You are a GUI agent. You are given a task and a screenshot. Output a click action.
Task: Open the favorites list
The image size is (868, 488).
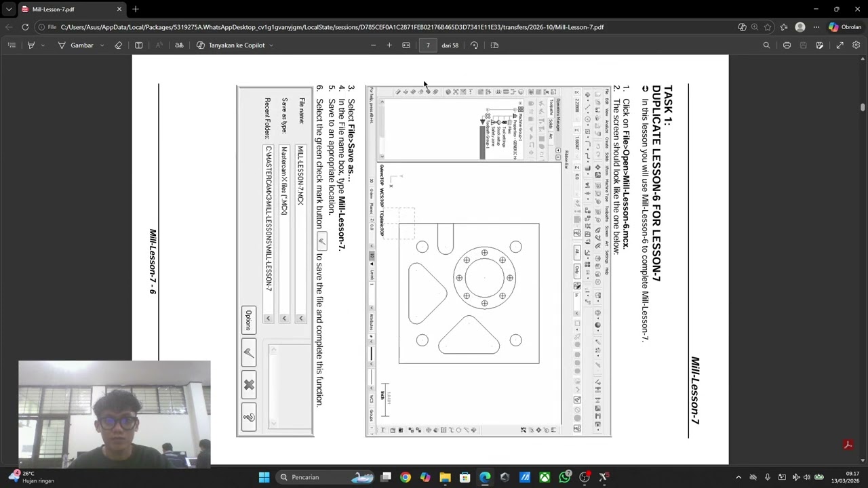[x=784, y=27]
